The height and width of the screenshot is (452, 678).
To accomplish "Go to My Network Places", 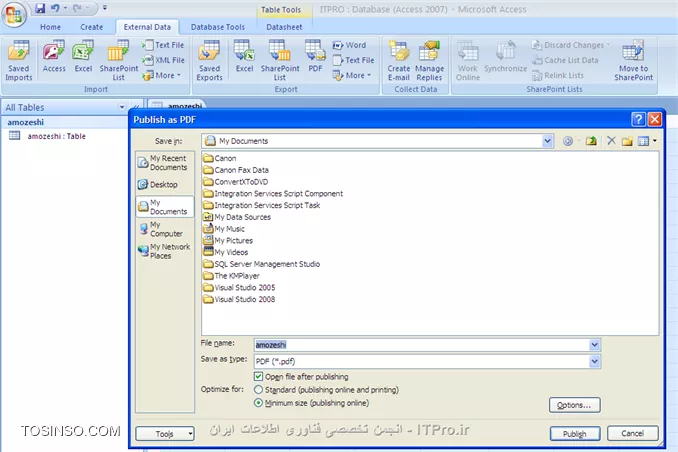I will click(163, 251).
